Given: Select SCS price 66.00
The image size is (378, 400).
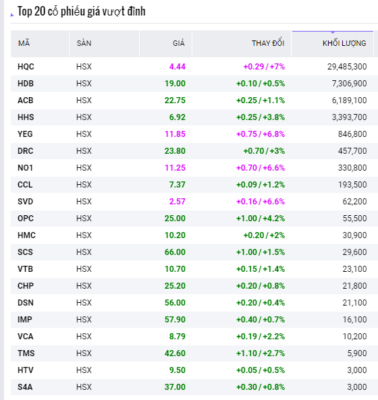Looking at the screenshot, I should pyautogui.click(x=175, y=252).
